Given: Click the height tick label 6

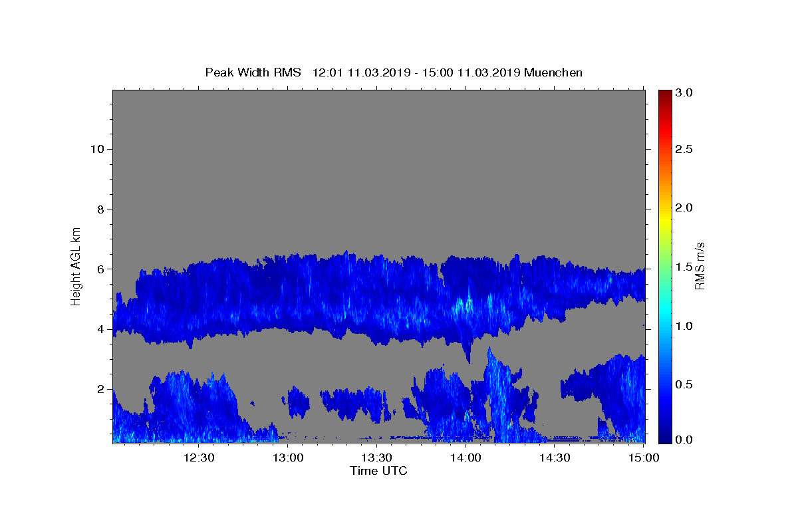Looking at the screenshot, I should tap(100, 269).
